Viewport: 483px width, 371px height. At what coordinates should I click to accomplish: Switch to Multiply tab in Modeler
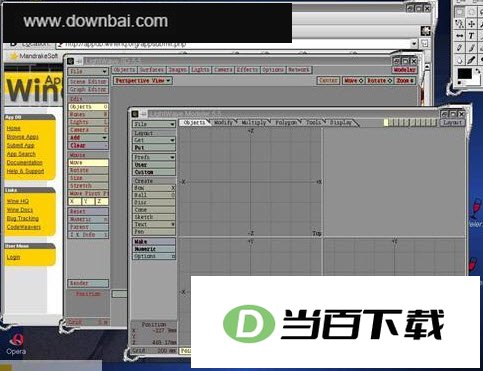pos(254,122)
